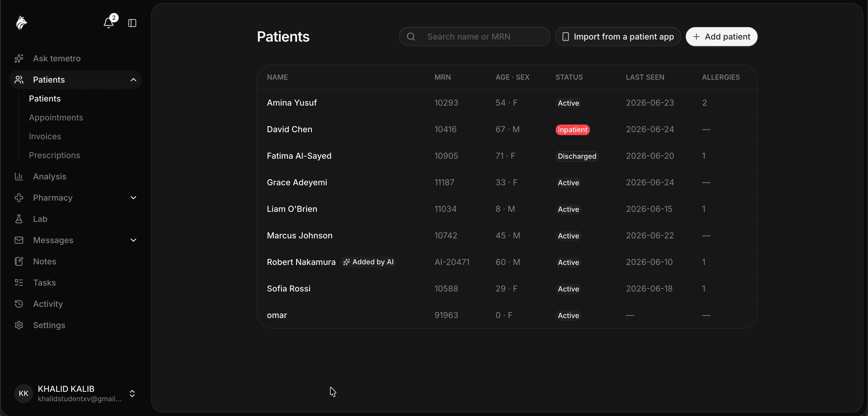Screen dimensions: 868x416
Task: Collapse the Patients sidebar section chevron
Action: tap(133, 80)
